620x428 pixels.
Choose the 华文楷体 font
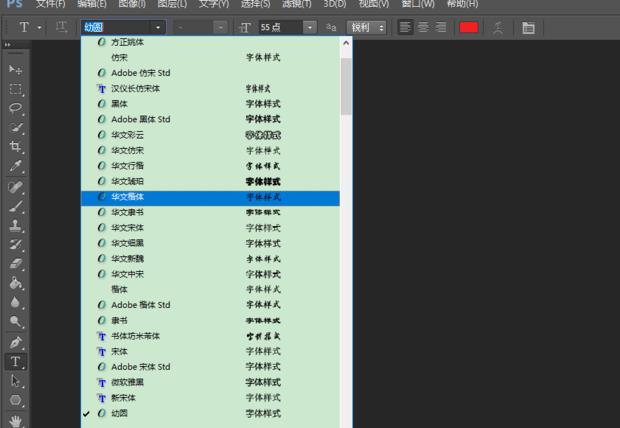210,198
